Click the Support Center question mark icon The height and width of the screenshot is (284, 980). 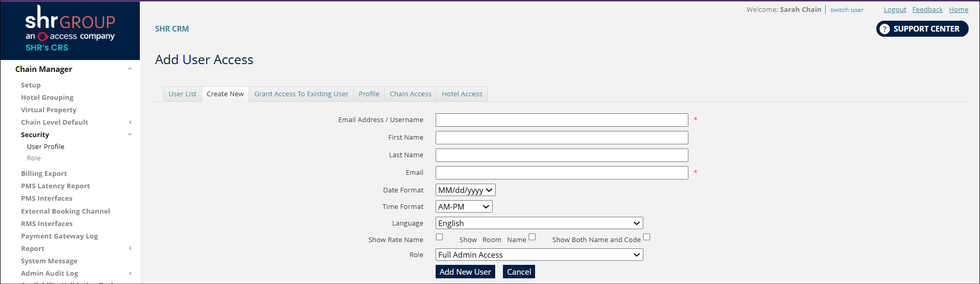[x=885, y=29]
